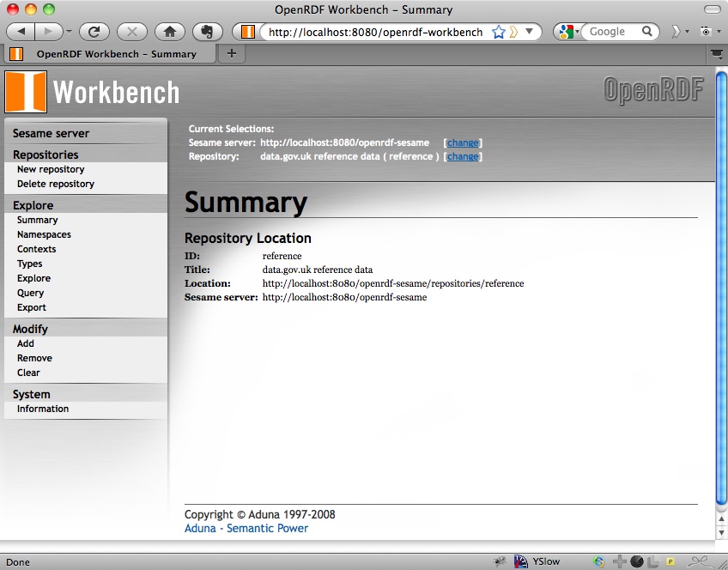Bookmark this page with the star icon

(499, 32)
